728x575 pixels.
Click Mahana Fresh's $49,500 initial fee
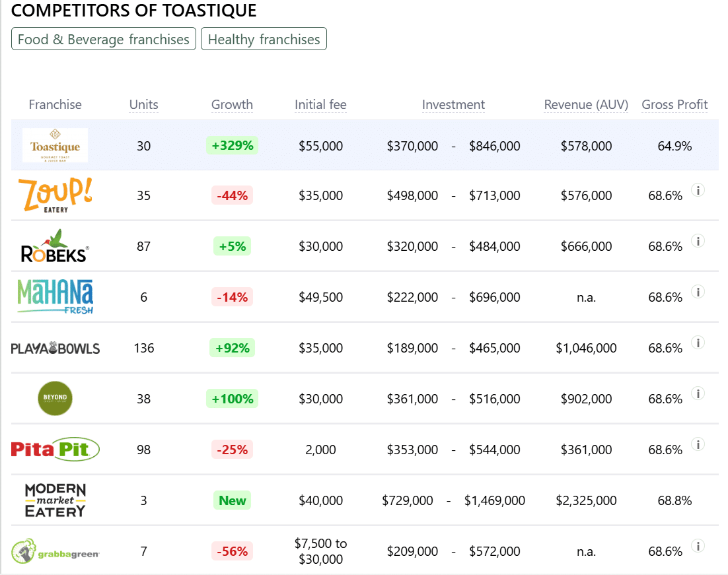click(x=321, y=297)
